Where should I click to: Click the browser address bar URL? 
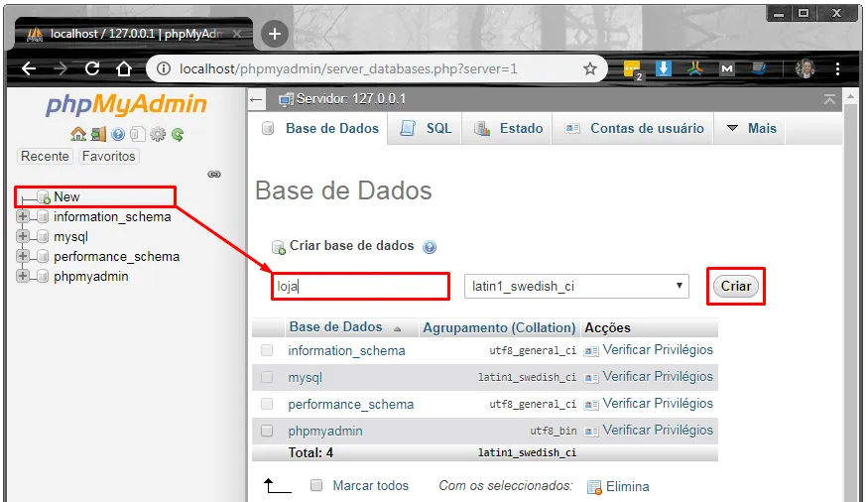coord(348,68)
